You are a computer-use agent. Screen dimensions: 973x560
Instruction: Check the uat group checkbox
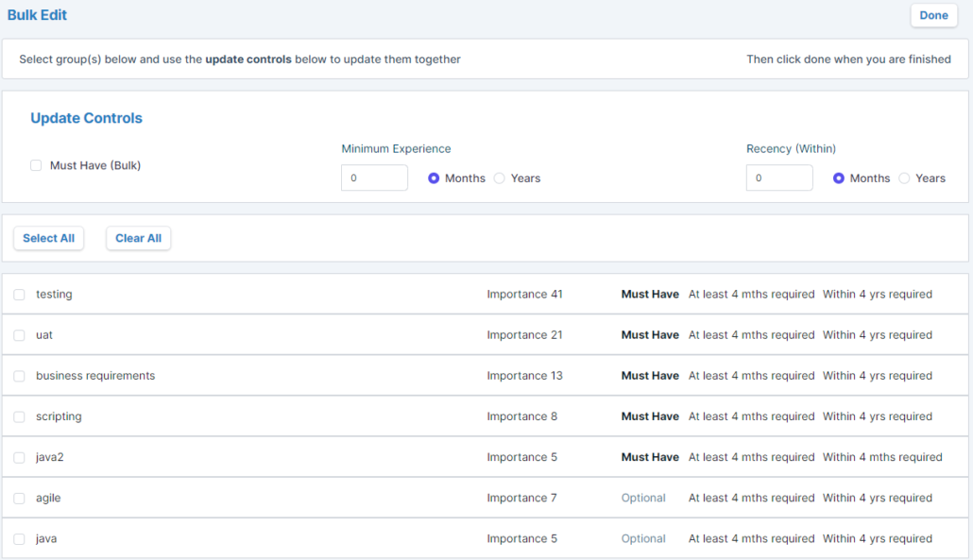coord(19,335)
